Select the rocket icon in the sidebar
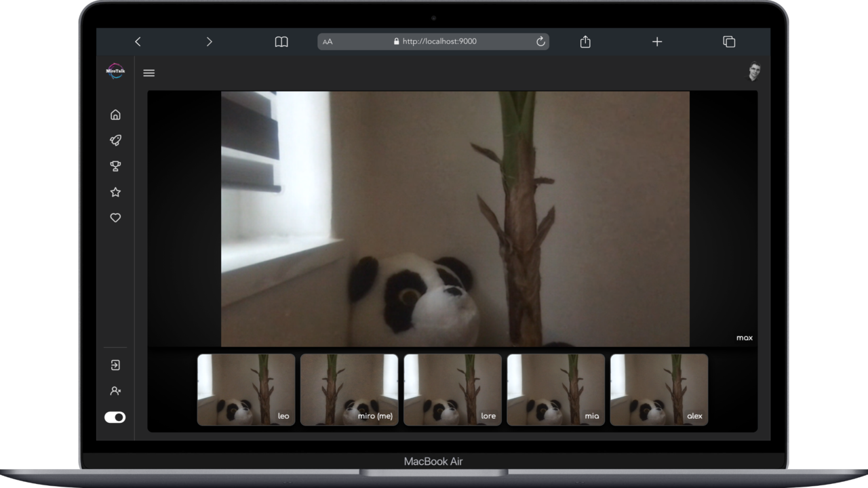The width and height of the screenshot is (868, 488). coord(115,140)
